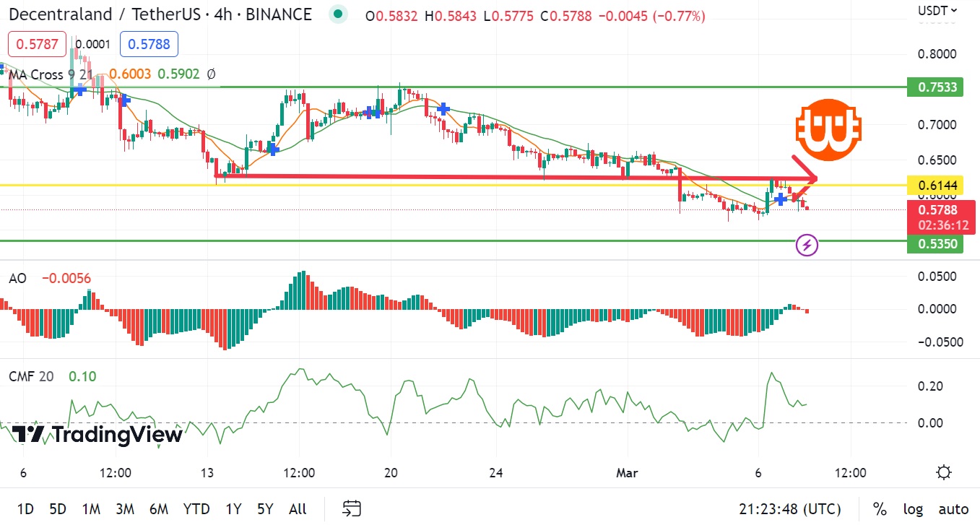
Task: Click the Mar date axis label
Action: [x=627, y=474]
